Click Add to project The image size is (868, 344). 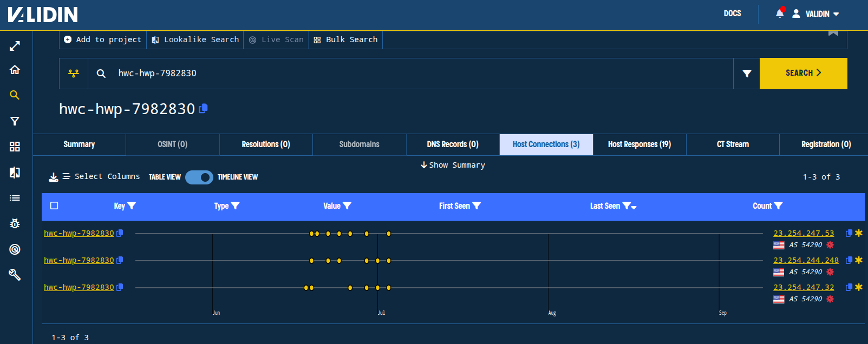click(x=103, y=39)
